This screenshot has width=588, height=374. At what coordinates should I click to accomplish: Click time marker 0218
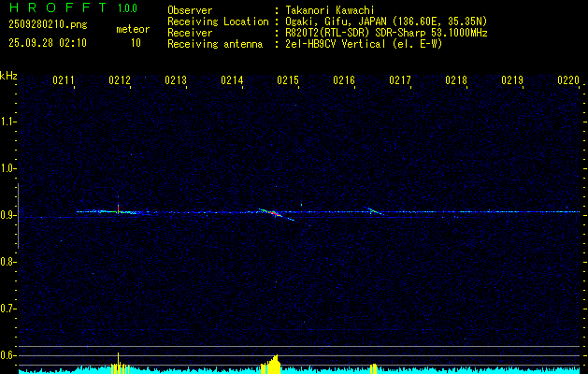(456, 80)
